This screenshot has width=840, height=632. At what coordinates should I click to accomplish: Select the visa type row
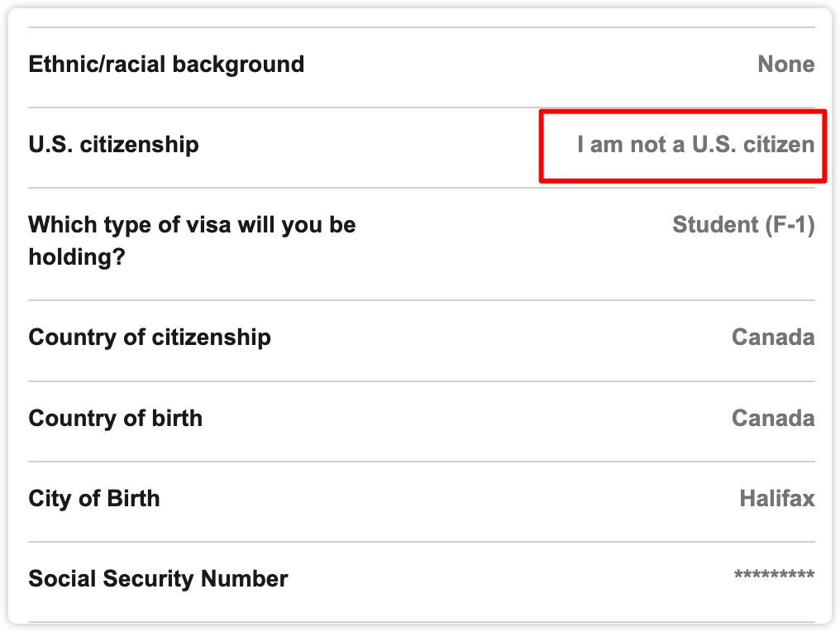click(x=422, y=244)
